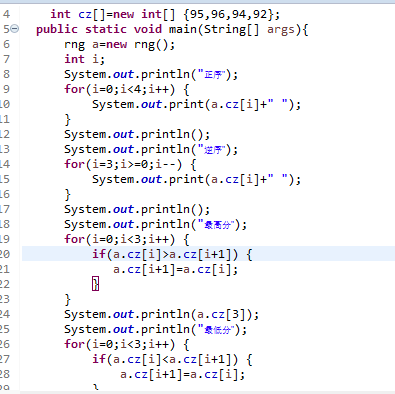Select line number 6 in gutter
395x394 pixels.
pyautogui.click(x=6, y=44)
